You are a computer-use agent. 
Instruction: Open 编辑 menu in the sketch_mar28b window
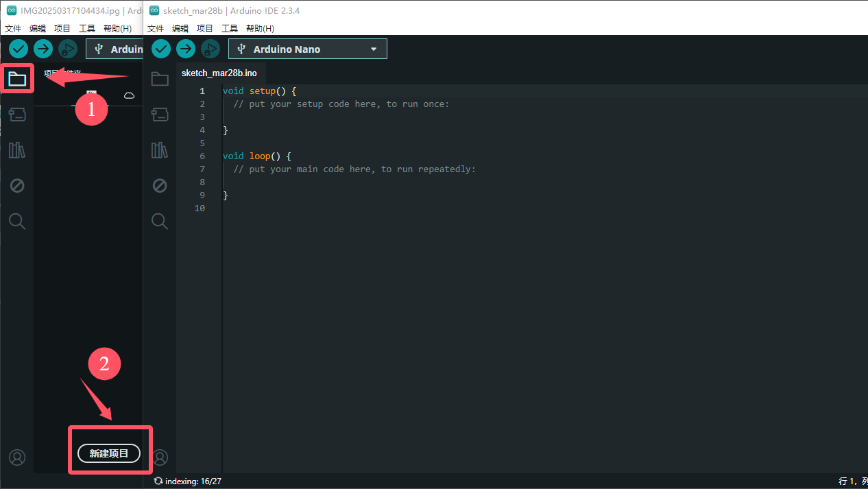point(180,29)
